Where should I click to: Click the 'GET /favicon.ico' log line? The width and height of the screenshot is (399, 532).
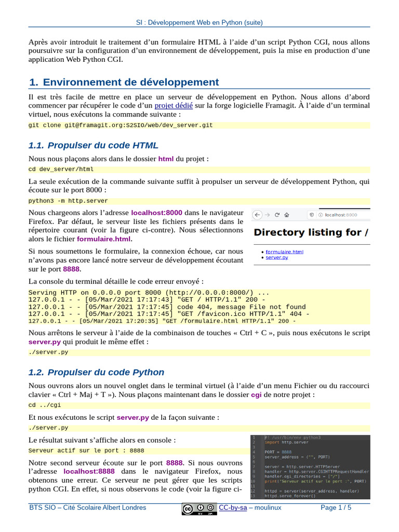169,314
